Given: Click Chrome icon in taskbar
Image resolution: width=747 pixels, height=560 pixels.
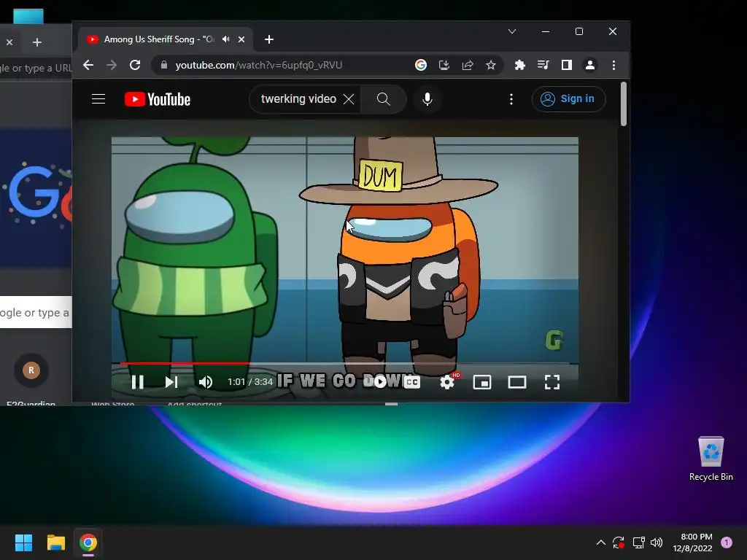Looking at the screenshot, I should [x=88, y=542].
